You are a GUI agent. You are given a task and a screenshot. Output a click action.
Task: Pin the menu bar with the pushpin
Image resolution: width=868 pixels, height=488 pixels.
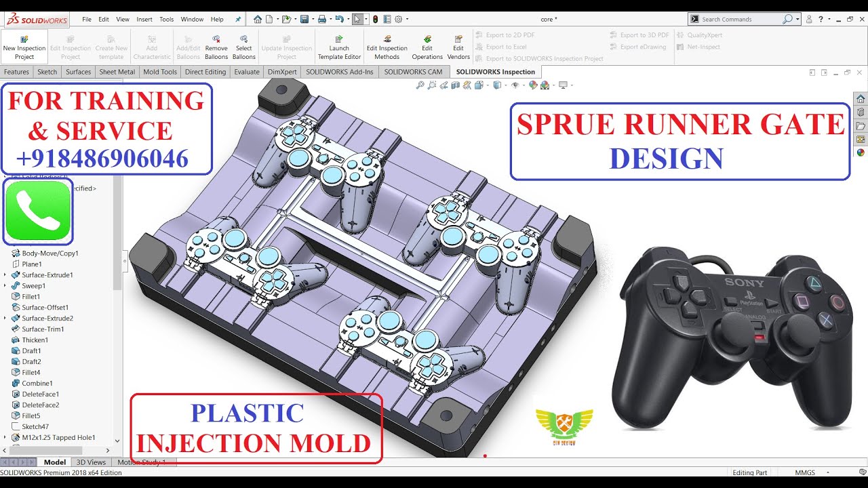238,19
